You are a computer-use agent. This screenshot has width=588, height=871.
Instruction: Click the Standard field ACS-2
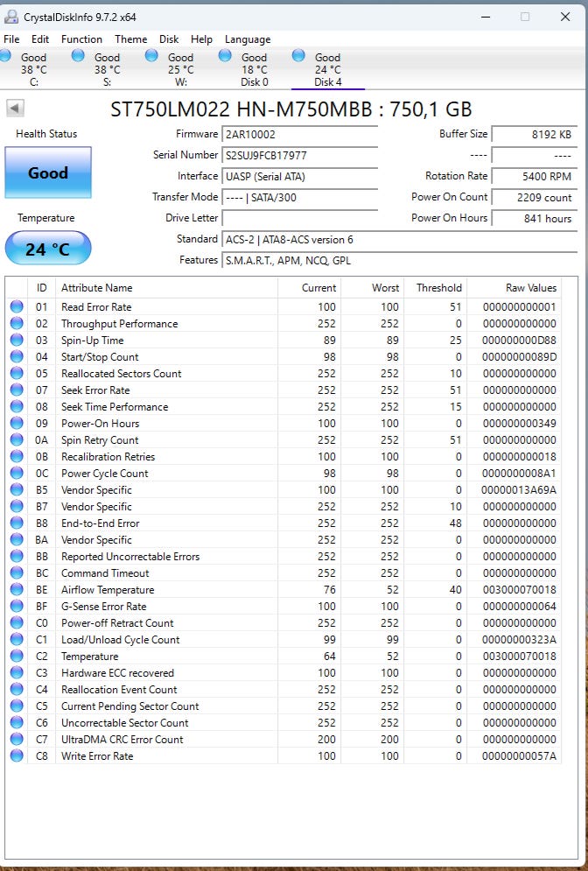tap(399, 239)
